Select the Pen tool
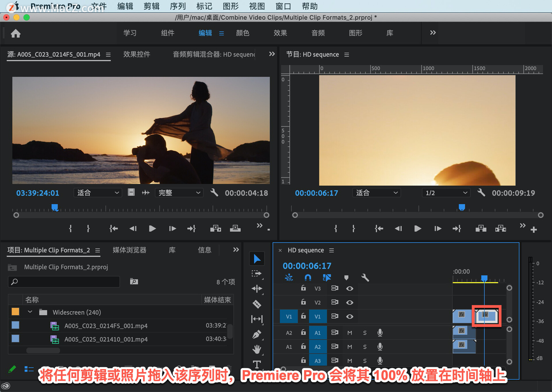The height and width of the screenshot is (392, 552). pos(256,335)
